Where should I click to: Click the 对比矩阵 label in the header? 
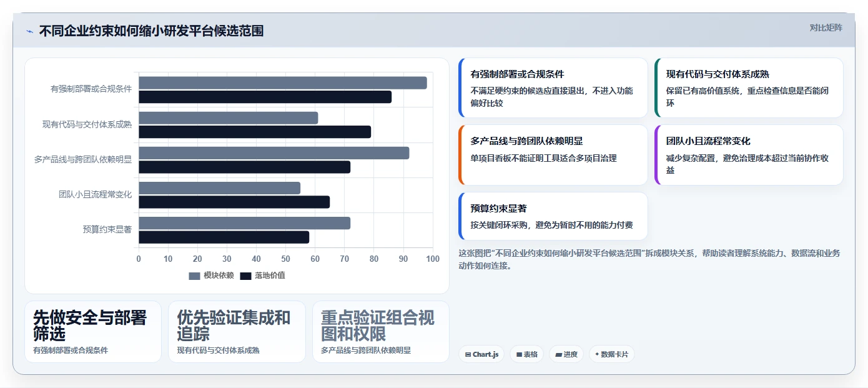[x=826, y=27]
